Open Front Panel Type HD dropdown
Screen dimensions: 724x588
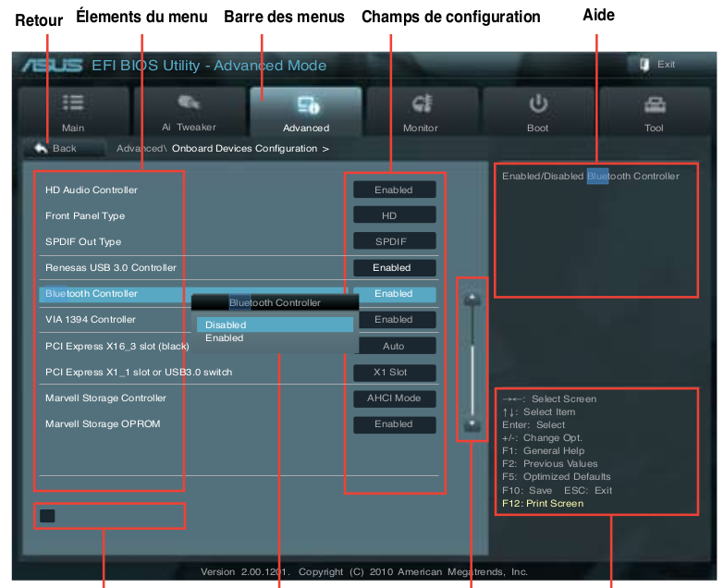pyautogui.click(x=394, y=215)
